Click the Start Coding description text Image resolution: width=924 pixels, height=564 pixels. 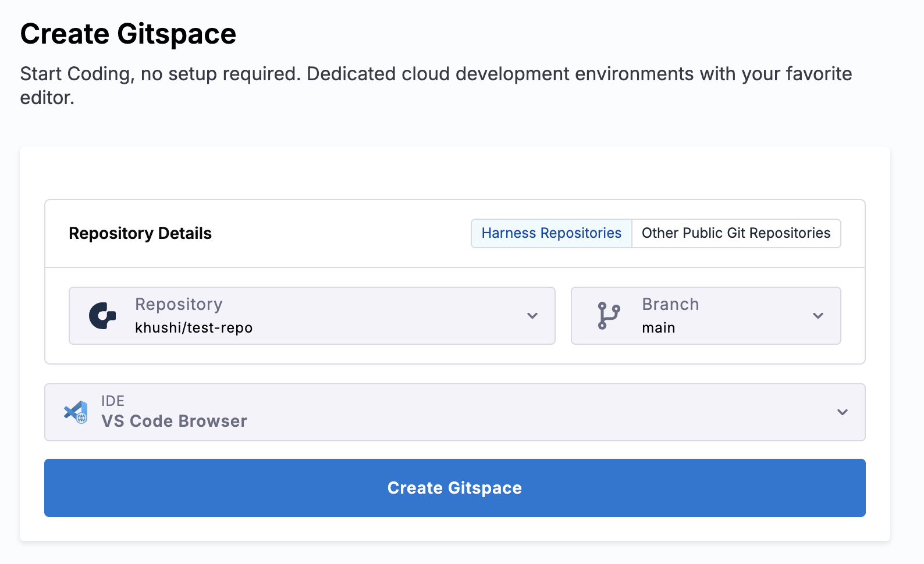point(435,74)
